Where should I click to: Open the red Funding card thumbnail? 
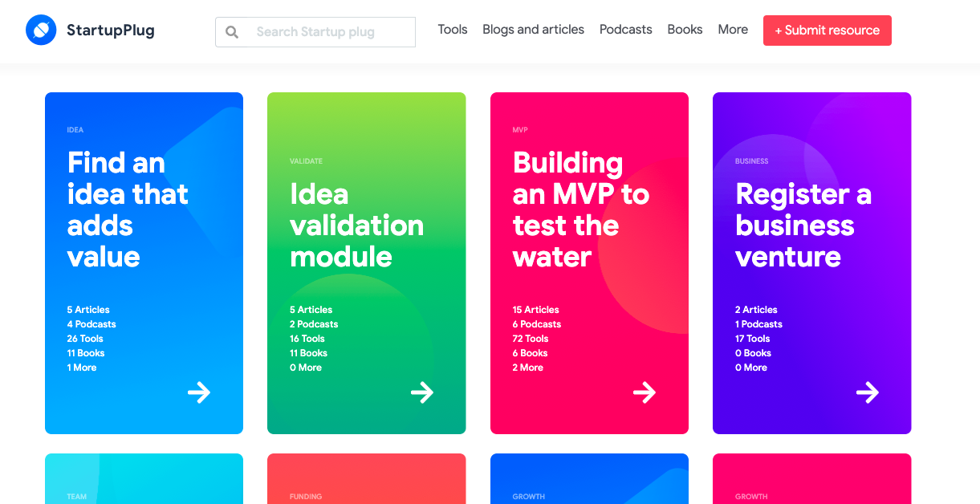366,479
